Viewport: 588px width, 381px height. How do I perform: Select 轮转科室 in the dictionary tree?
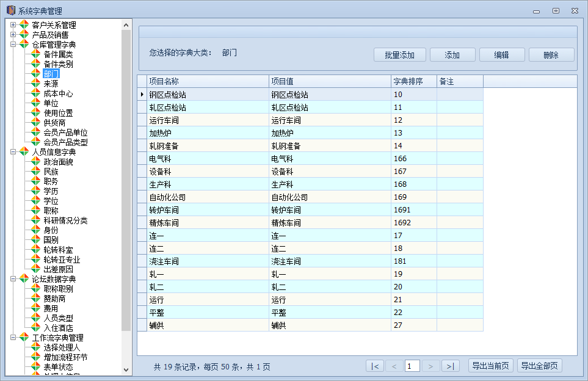(x=58, y=250)
